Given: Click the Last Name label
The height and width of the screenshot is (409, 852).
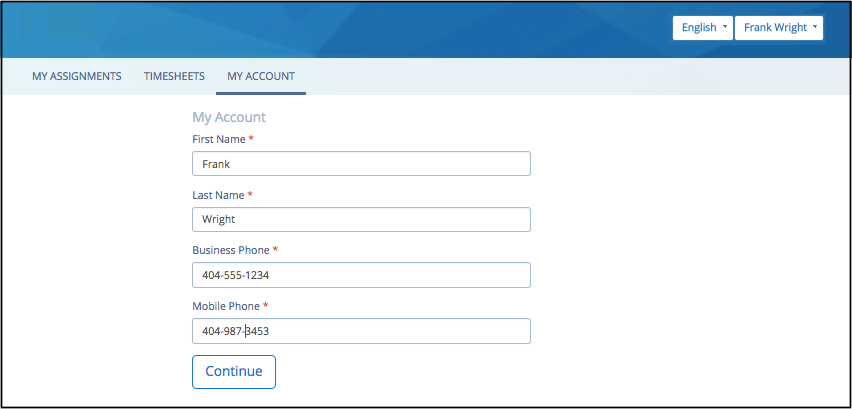Looking at the screenshot, I should pos(218,195).
